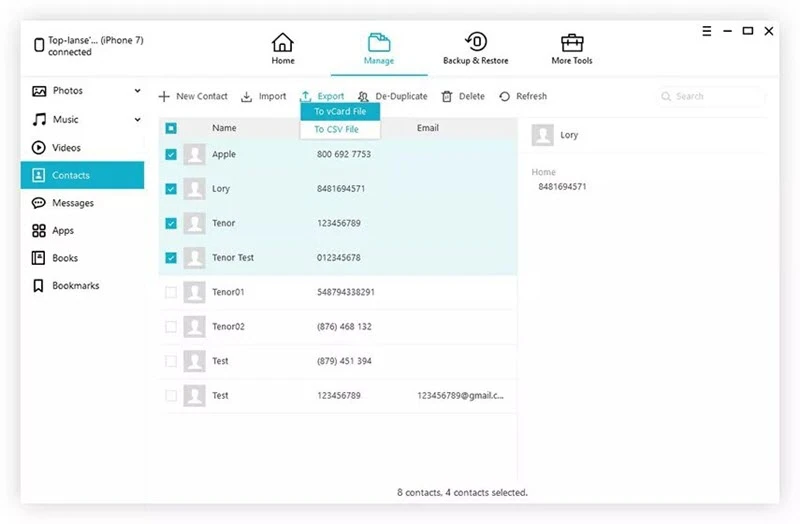Click the De-Duplicate people icon
This screenshot has width=800, height=524.
(x=363, y=96)
